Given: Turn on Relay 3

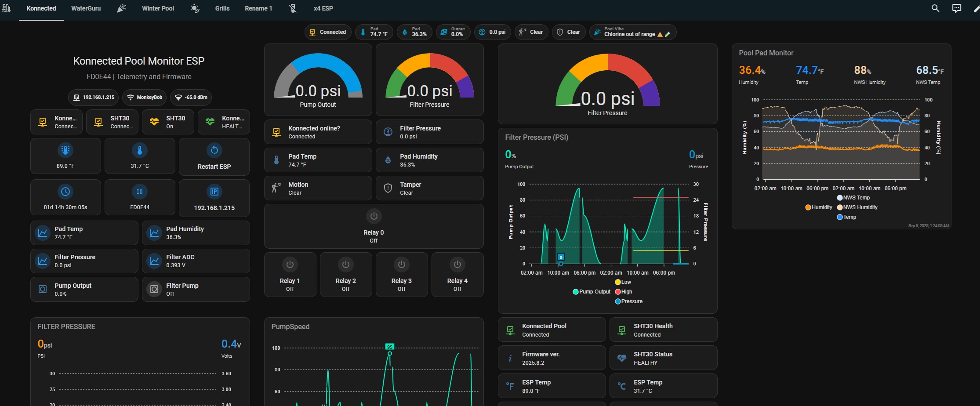Looking at the screenshot, I should tap(401, 265).
